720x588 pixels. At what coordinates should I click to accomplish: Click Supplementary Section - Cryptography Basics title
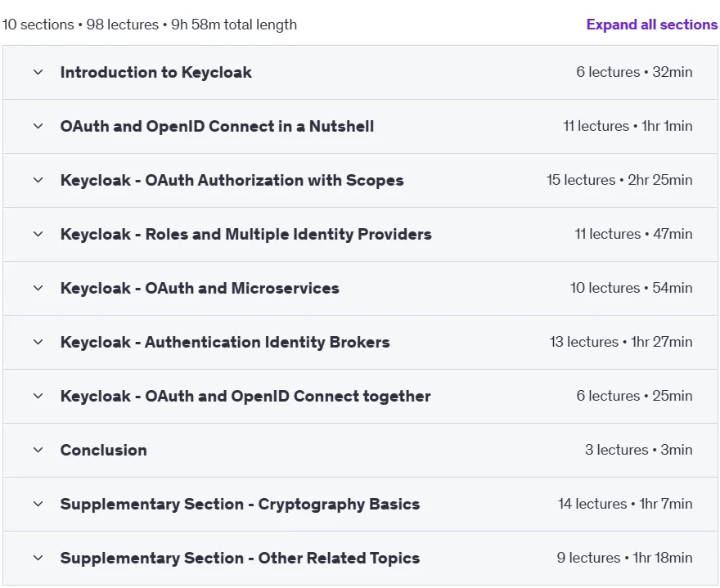coord(241,504)
